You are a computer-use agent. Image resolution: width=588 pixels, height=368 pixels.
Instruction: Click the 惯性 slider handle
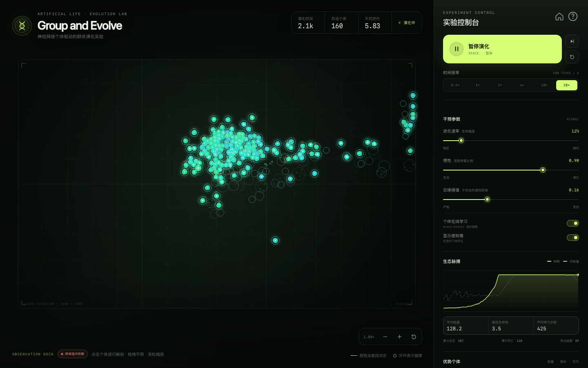pyautogui.click(x=543, y=170)
